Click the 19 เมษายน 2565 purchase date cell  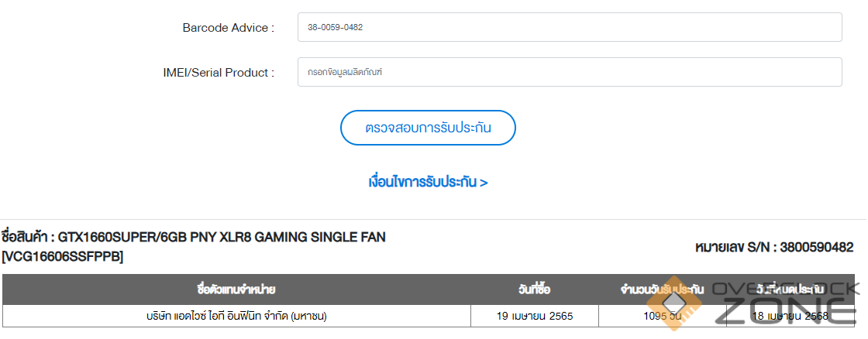tap(535, 316)
